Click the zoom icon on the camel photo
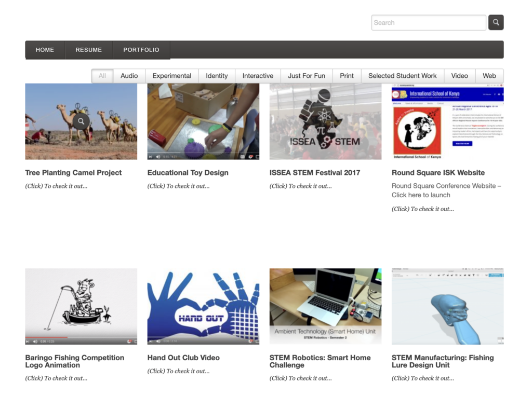The width and height of the screenshot is (532, 396). click(x=81, y=121)
